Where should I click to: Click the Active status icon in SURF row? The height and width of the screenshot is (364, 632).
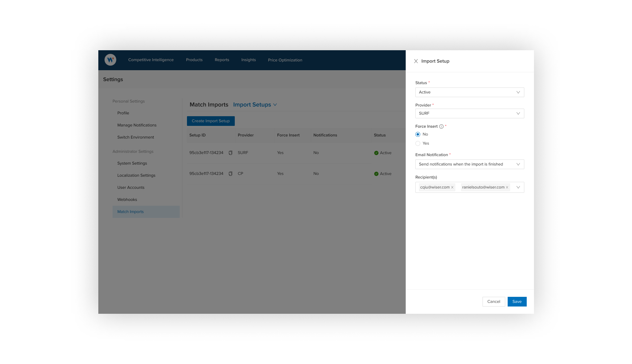(x=376, y=153)
